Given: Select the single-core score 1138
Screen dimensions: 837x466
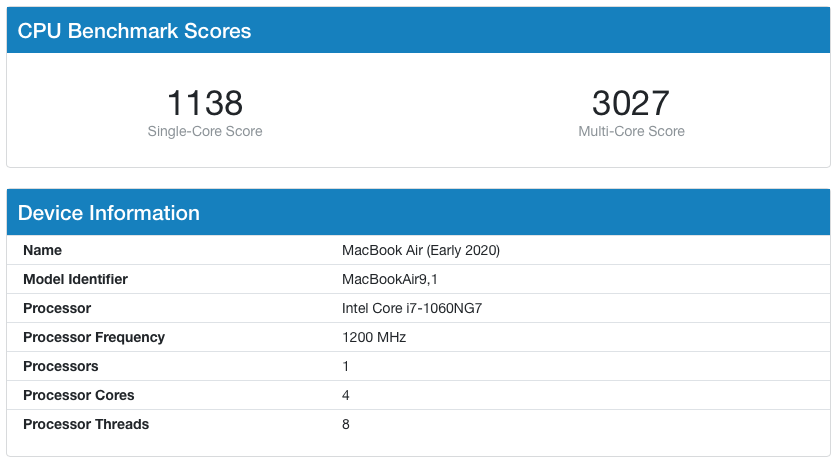Looking at the screenshot, I should click(205, 102).
